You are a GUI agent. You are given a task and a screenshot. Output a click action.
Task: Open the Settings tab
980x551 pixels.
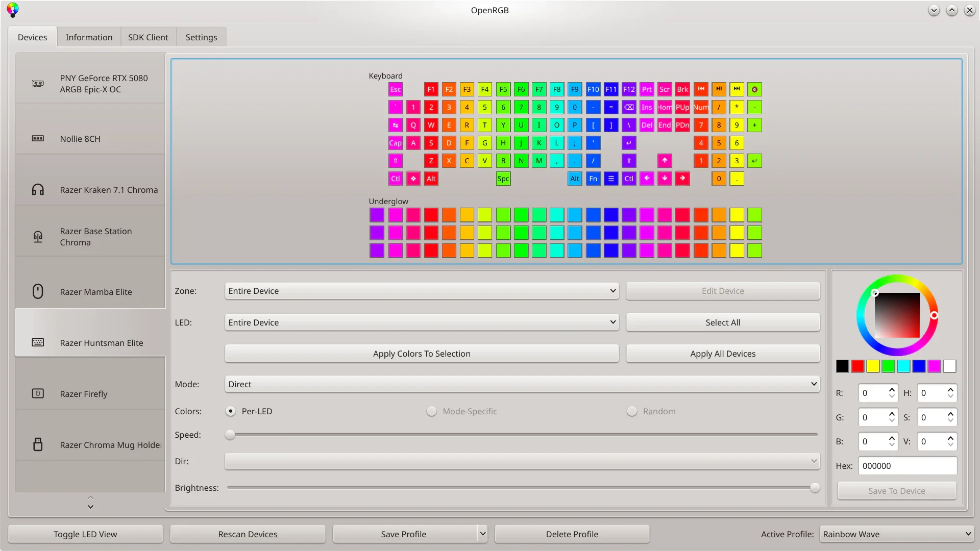[201, 37]
